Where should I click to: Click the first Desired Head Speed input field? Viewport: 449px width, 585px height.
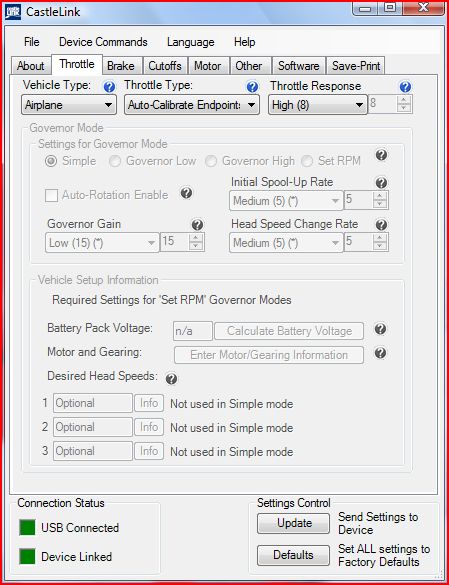click(x=93, y=403)
